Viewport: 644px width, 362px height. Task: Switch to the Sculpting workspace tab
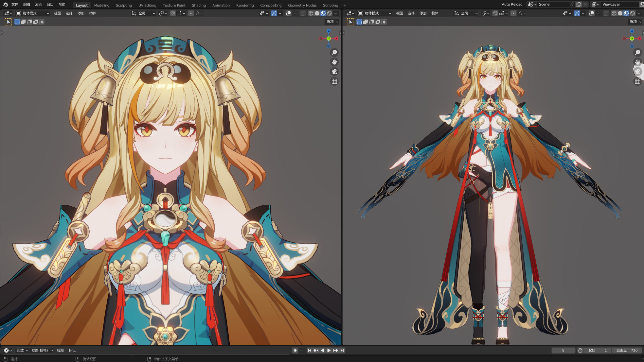click(x=124, y=5)
